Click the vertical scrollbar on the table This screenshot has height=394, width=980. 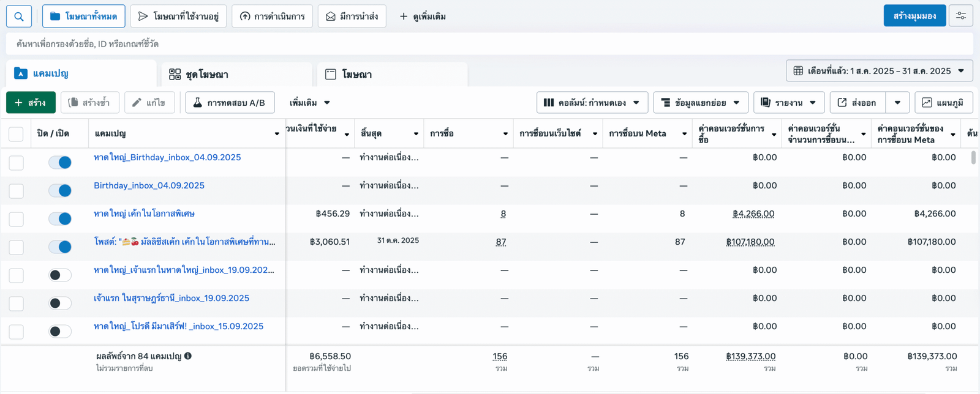click(973, 158)
